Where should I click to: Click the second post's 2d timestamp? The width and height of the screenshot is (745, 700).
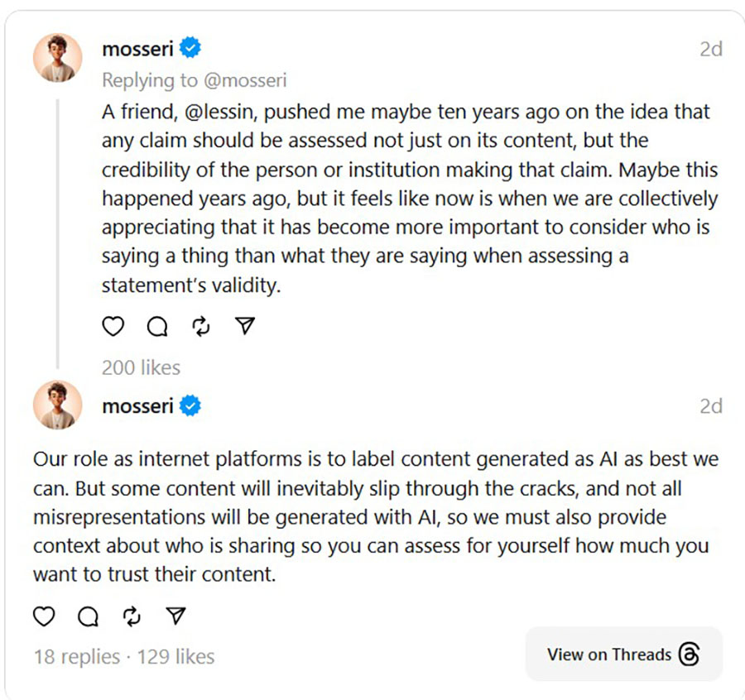(710, 405)
